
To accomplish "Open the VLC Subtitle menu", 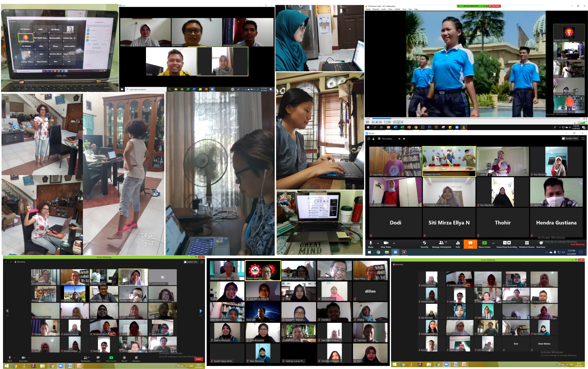I will [397, 9].
